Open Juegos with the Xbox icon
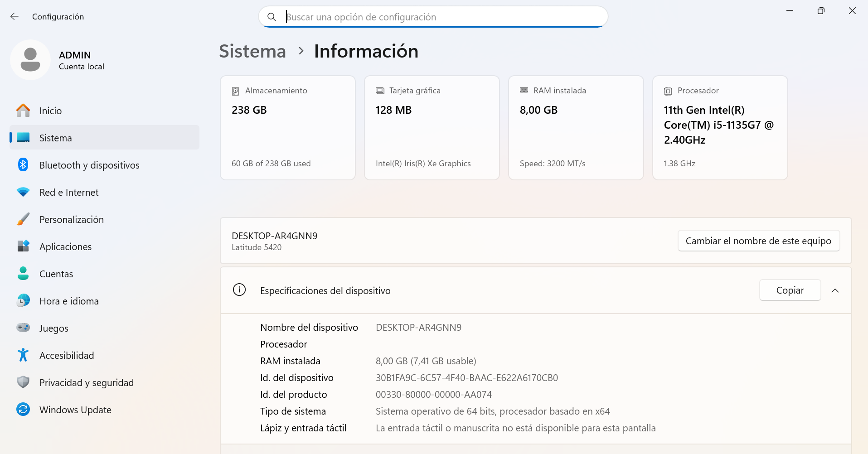The width and height of the screenshot is (868, 454). tap(23, 328)
